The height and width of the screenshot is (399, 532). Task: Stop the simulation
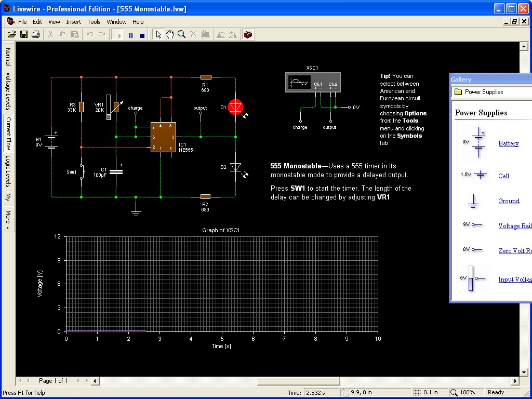142,35
